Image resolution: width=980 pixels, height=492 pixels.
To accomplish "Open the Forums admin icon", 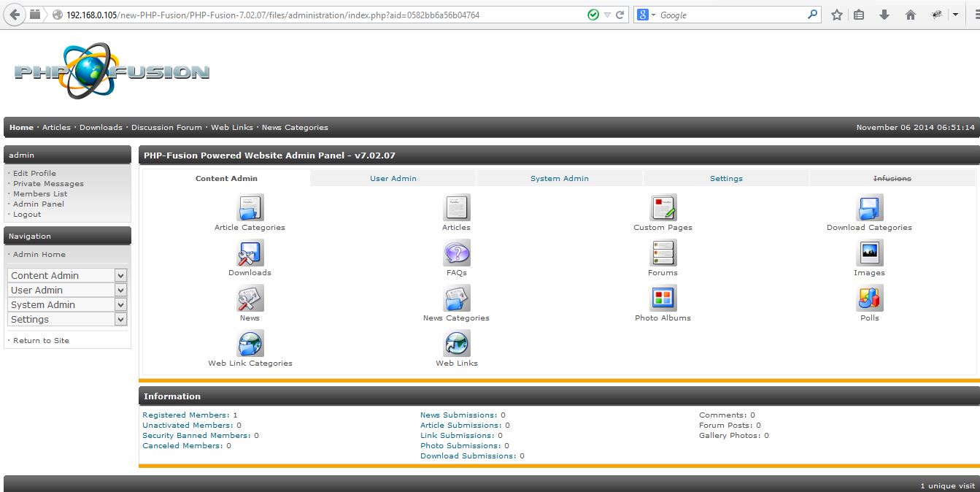I will (x=663, y=253).
